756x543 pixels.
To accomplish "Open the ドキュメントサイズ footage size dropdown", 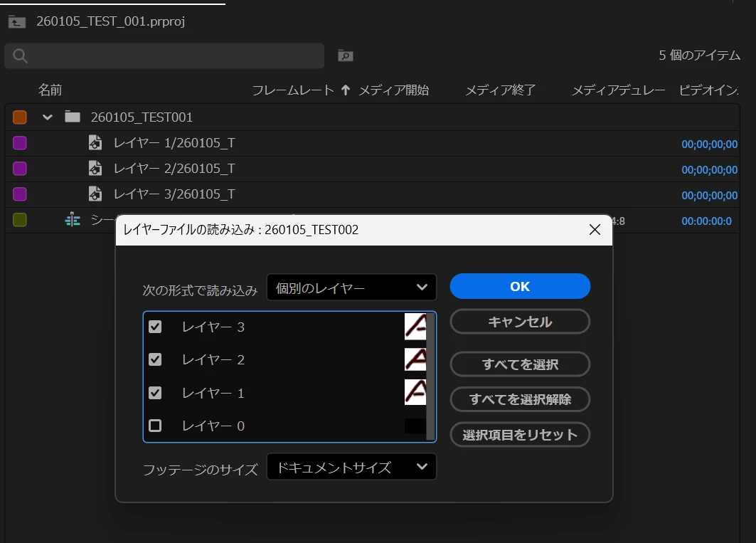I will [351, 467].
